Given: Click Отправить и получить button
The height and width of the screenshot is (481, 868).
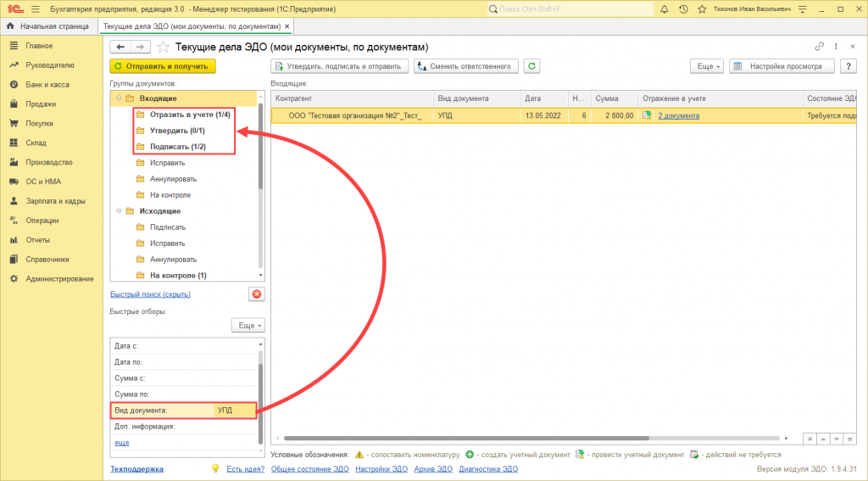Looking at the screenshot, I should (x=163, y=66).
